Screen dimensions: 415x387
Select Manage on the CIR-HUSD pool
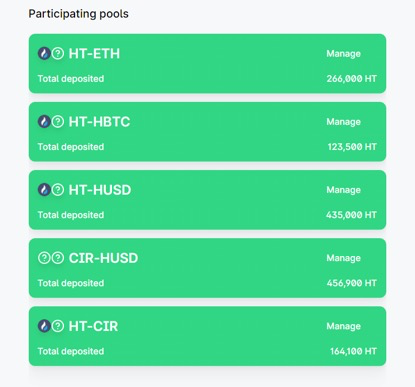[343, 258]
